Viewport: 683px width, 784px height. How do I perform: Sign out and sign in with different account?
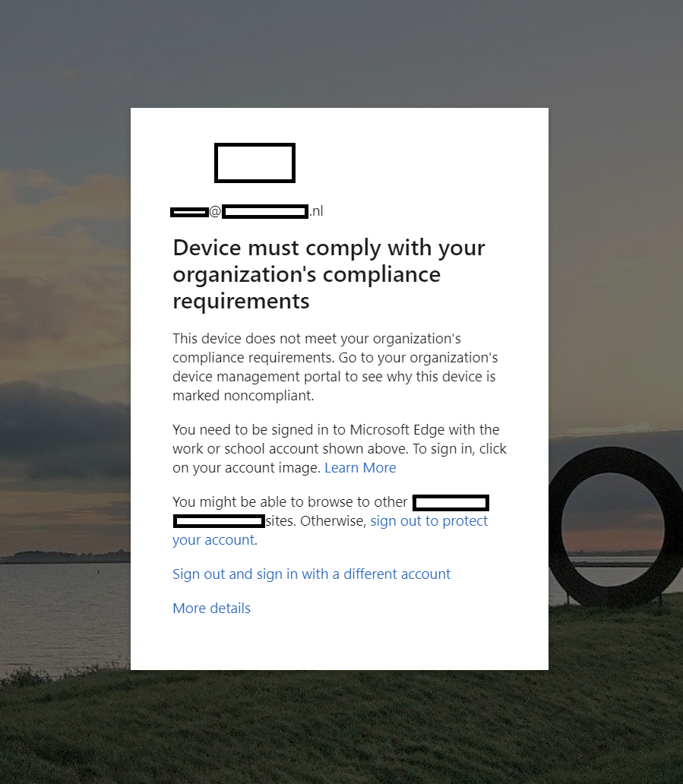coord(311,574)
